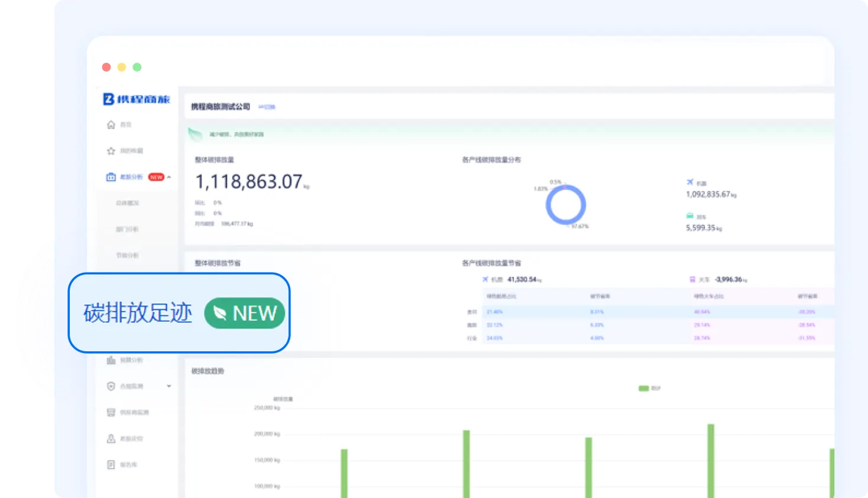
Task: Click the first green bar in trend chart
Action: [344, 473]
